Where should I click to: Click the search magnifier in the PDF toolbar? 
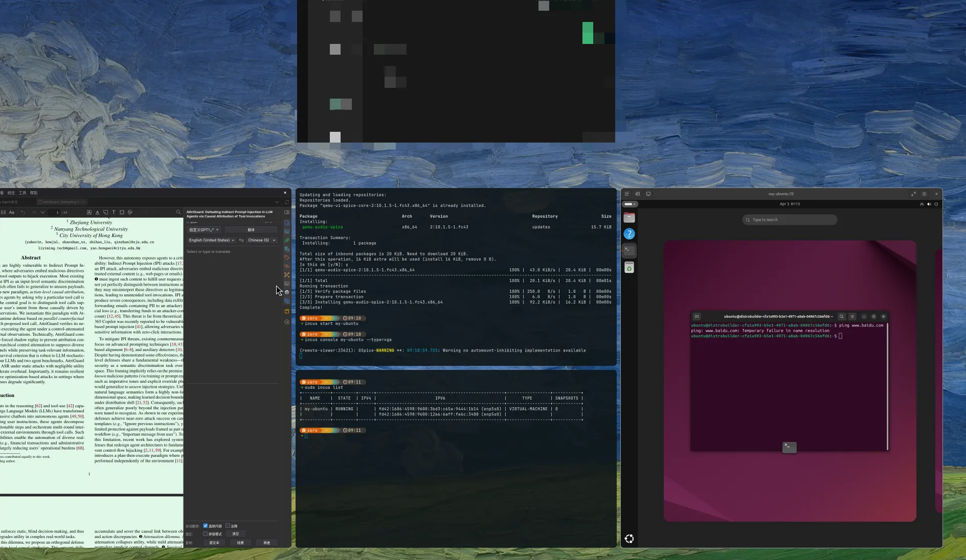178,212
